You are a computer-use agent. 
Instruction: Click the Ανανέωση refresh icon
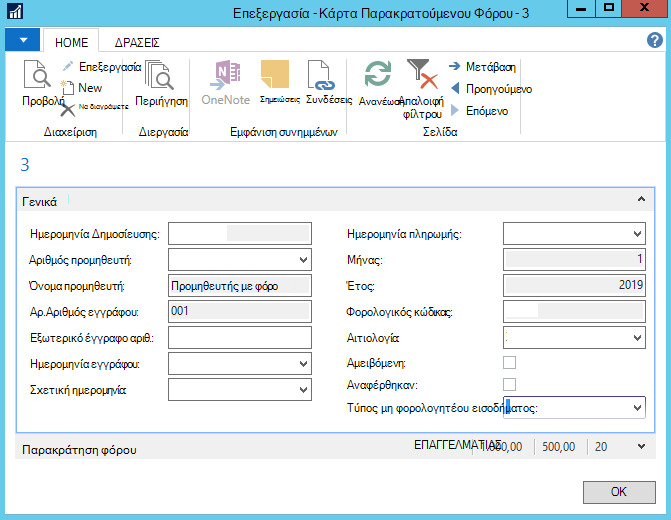(377, 74)
